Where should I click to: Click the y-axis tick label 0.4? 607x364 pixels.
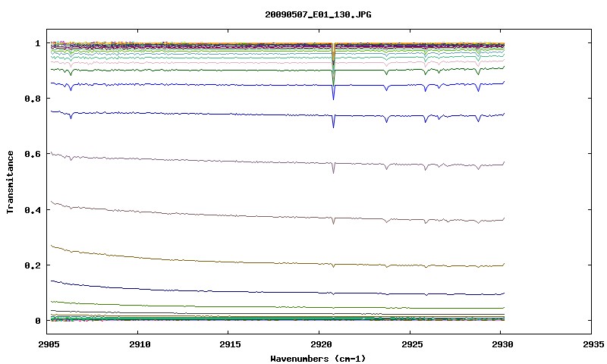tap(32, 209)
